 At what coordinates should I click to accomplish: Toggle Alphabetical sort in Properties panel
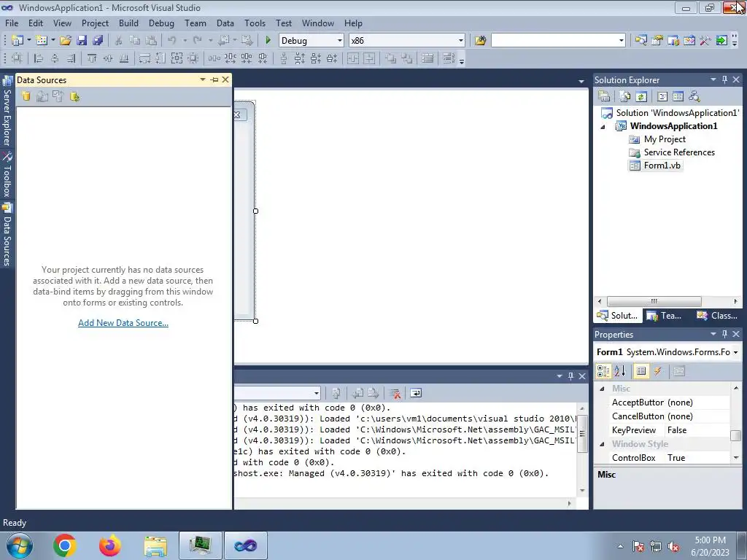tap(620, 371)
